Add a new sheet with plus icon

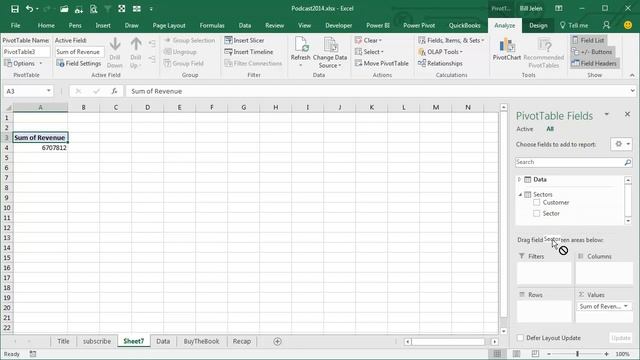click(277, 341)
